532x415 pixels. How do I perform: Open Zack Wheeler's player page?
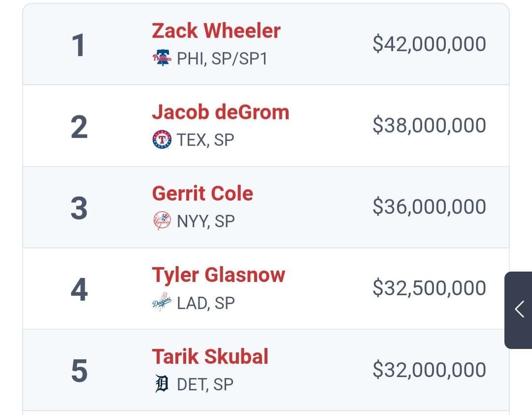point(216,31)
